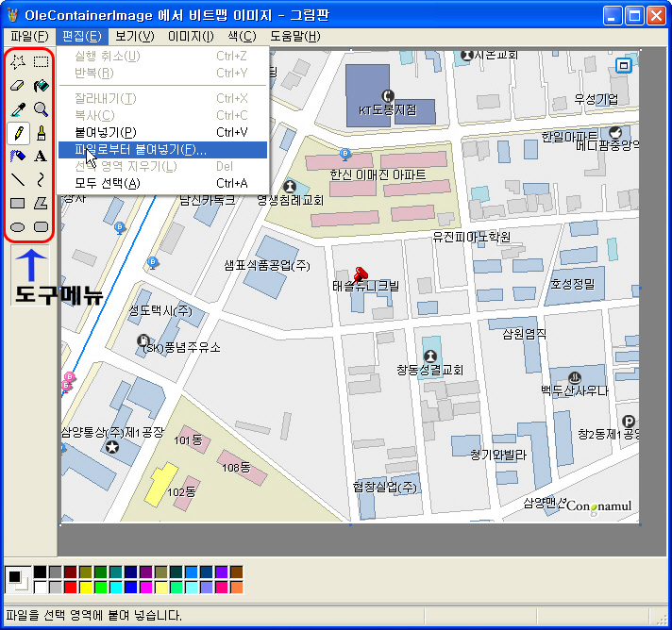Select the maroon dark red swatch
The height and width of the screenshot is (630, 672).
point(70,572)
